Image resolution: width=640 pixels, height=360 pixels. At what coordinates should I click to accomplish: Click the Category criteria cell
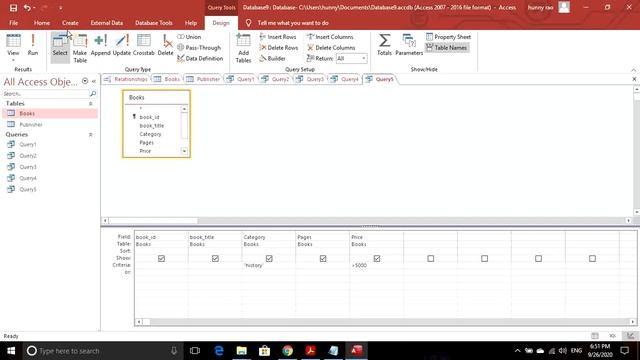click(x=269, y=265)
